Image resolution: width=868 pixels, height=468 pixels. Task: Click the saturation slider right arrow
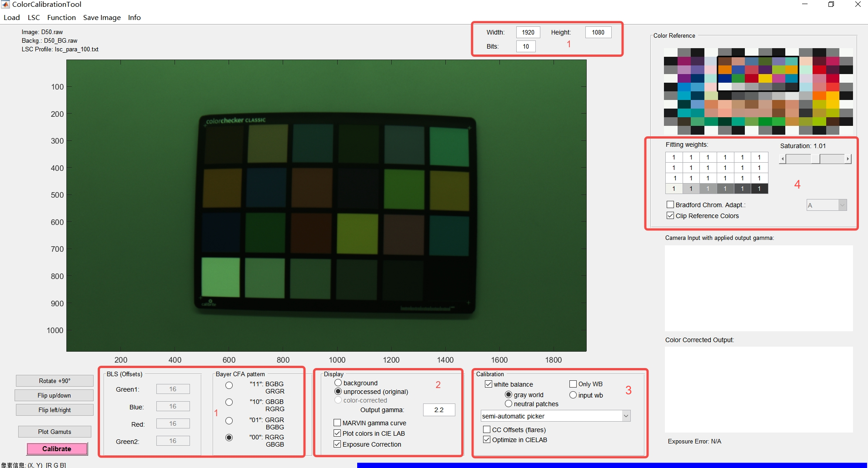pyautogui.click(x=848, y=159)
